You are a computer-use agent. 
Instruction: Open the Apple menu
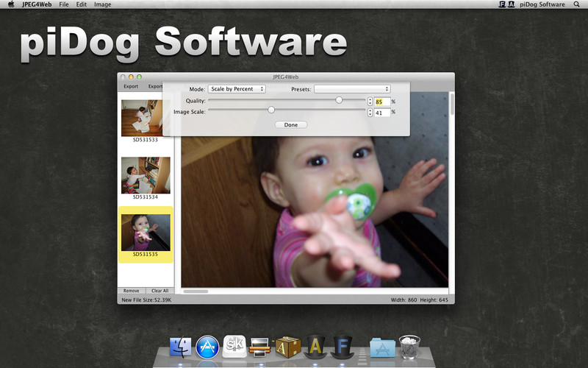[x=10, y=4]
